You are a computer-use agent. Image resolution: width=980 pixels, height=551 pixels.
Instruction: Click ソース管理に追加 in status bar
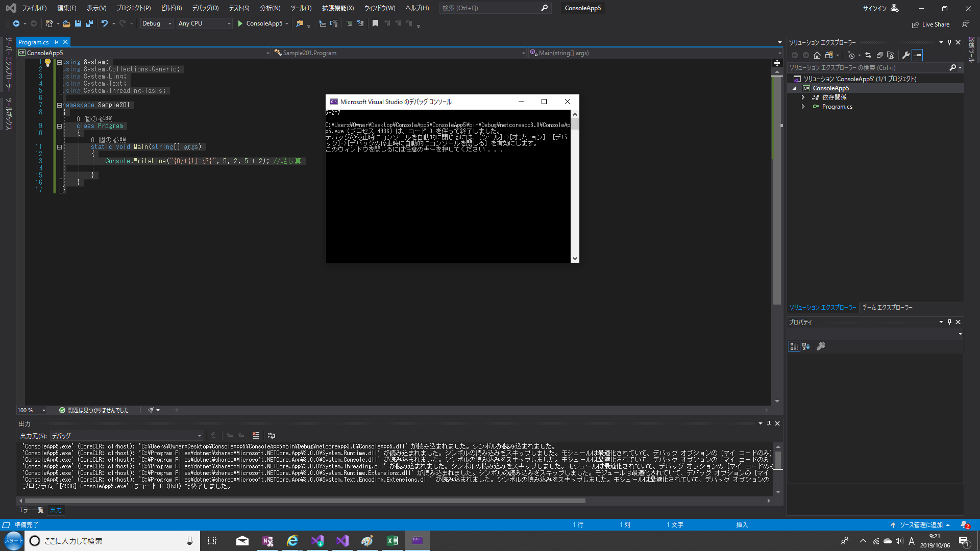tap(921, 525)
